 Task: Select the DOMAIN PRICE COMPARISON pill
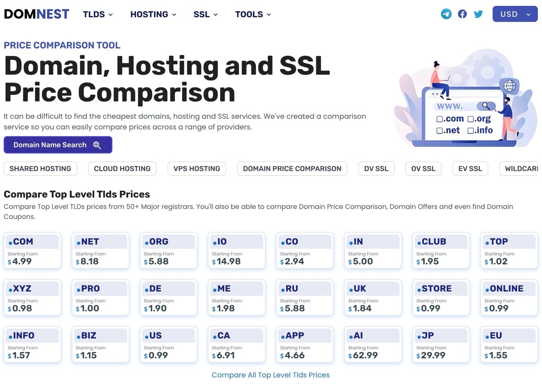pyautogui.click(x=292, y=168)
